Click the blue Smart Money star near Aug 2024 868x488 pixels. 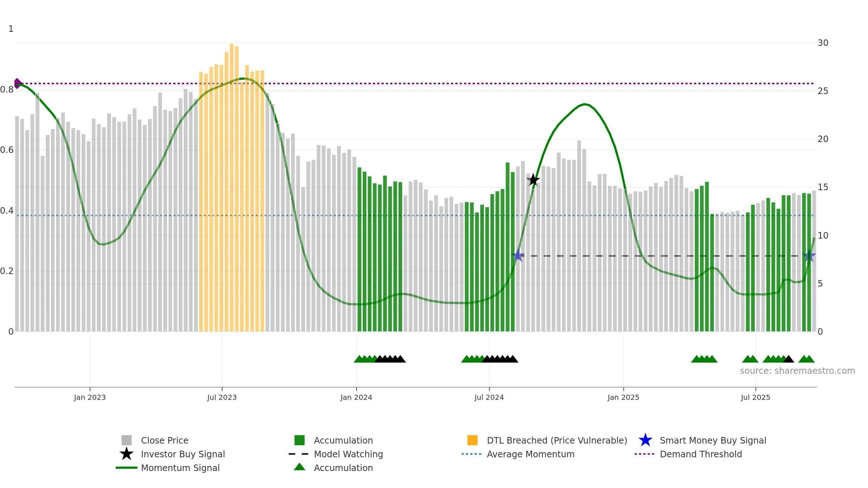pyautogui.click(x=518, y=256)
